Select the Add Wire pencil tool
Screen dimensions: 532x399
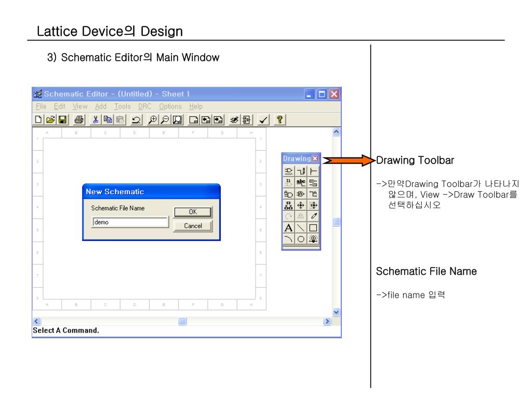pyautogui.click(x=301, y=171)
